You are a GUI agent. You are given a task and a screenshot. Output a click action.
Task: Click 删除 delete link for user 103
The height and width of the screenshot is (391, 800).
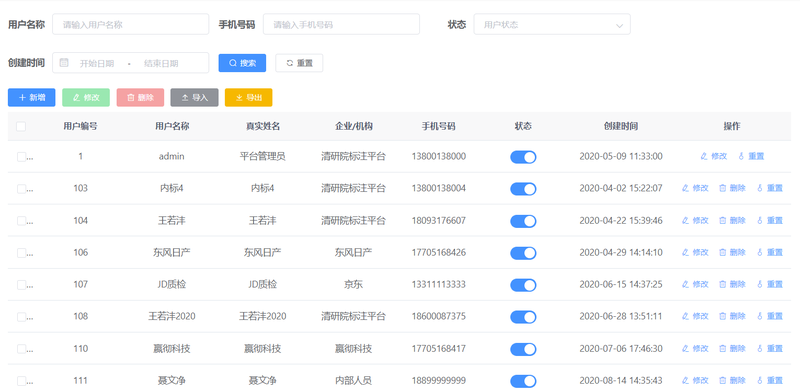click(x=732, y=188)
